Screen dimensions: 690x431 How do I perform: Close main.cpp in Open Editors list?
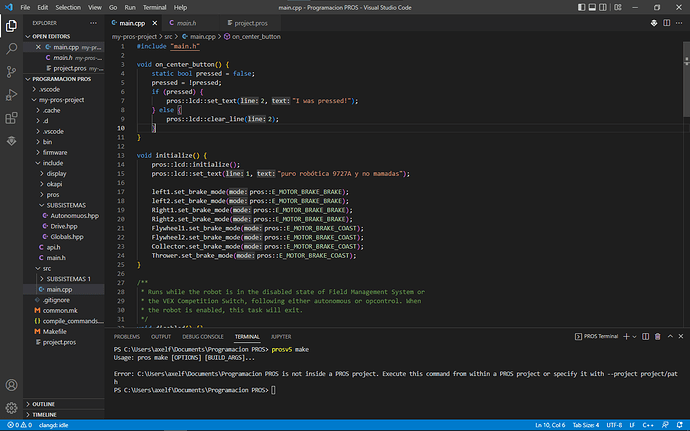(38, 47)
